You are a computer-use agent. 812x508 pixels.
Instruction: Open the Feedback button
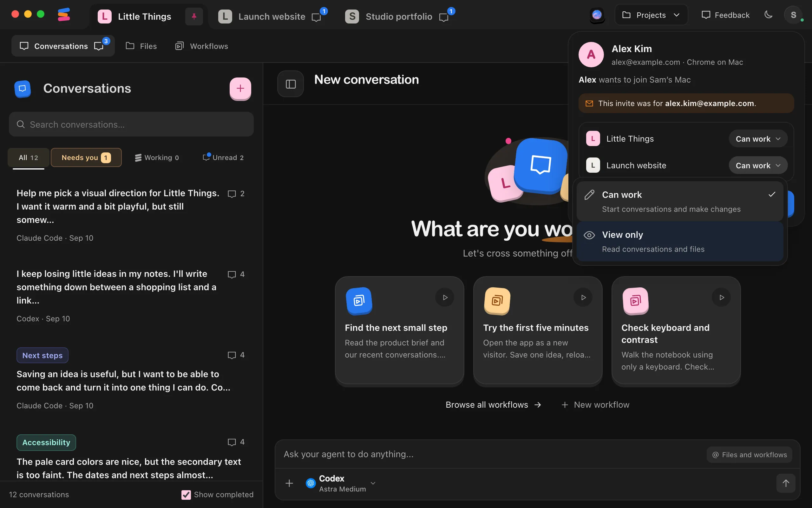[725, 15]
